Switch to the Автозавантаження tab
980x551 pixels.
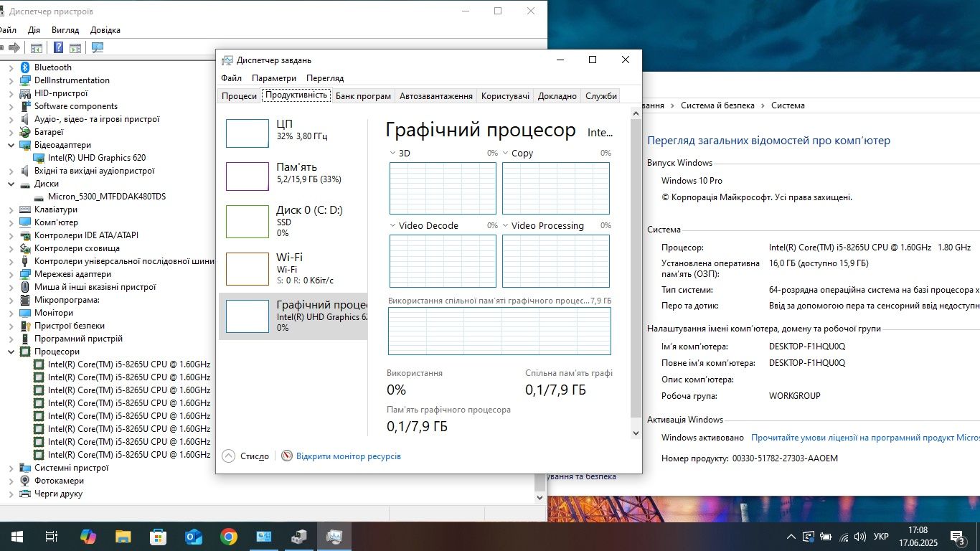pyautogui.click(x=435, y=95)
